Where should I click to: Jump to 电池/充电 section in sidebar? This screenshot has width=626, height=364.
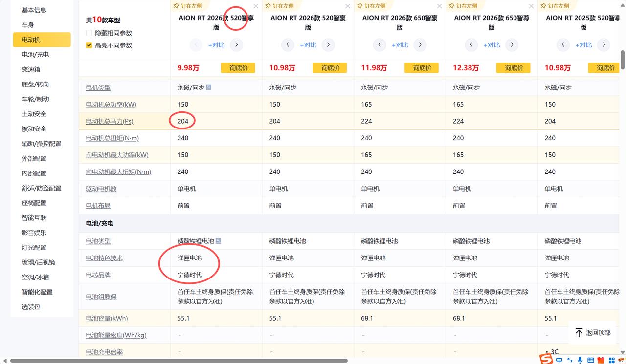(x=35, y=55)
